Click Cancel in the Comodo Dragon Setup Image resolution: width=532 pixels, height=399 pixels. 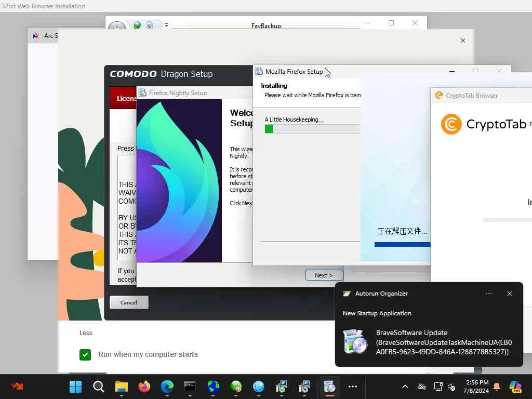point(129,302)
